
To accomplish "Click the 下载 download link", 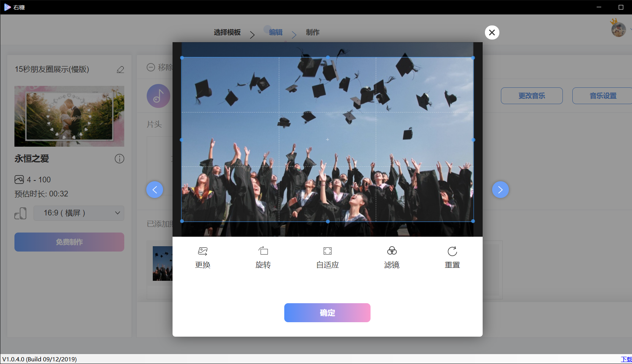I will (626, 359).
